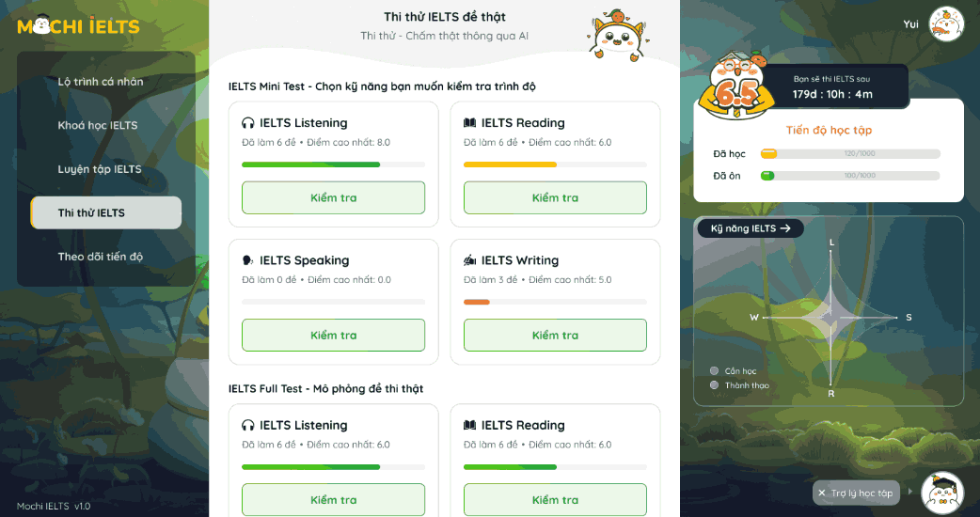This screenshot has height=517, width=980.
Task: Open the study assistant mascot icon
Action: click(x=942, y=493)
